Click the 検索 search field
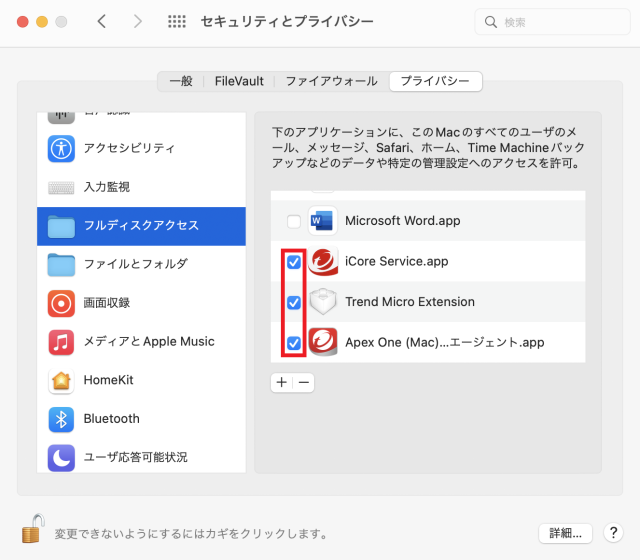640x560 pixels. (x=552, y=22)
